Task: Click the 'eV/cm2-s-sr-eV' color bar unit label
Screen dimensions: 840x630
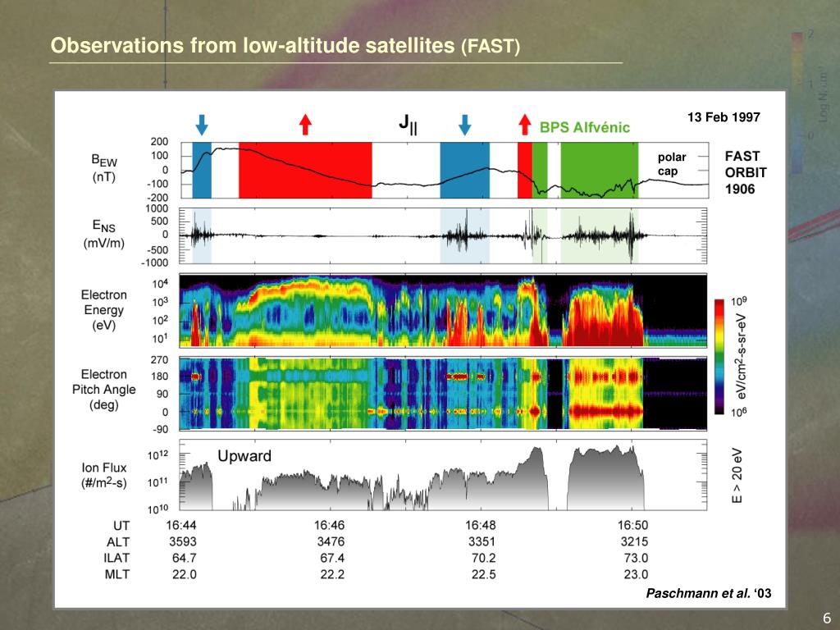Action: (x=742, y=356)
